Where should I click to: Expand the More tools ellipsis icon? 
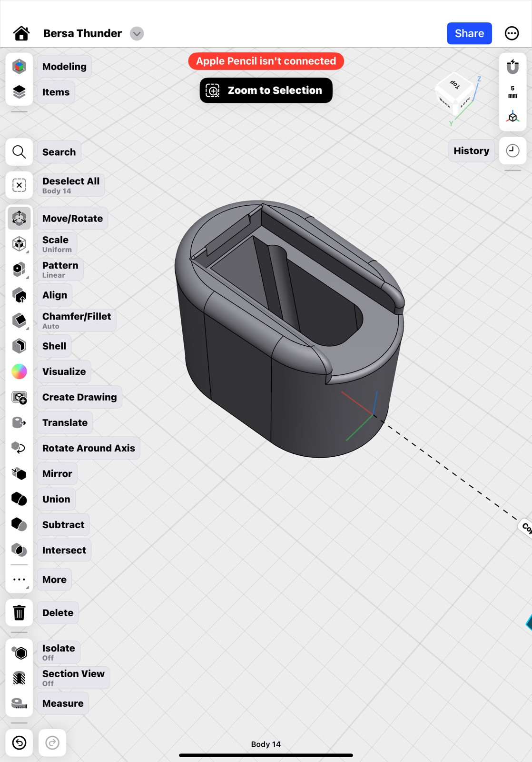tap(19, 580)
